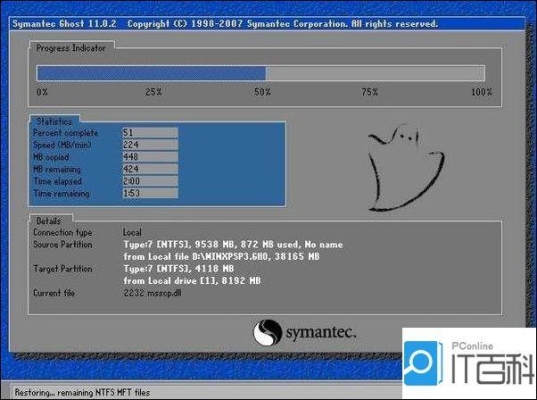Click the Symantec yin-yang logo icon
Viewport: 537px width, 400px height.
267,333
